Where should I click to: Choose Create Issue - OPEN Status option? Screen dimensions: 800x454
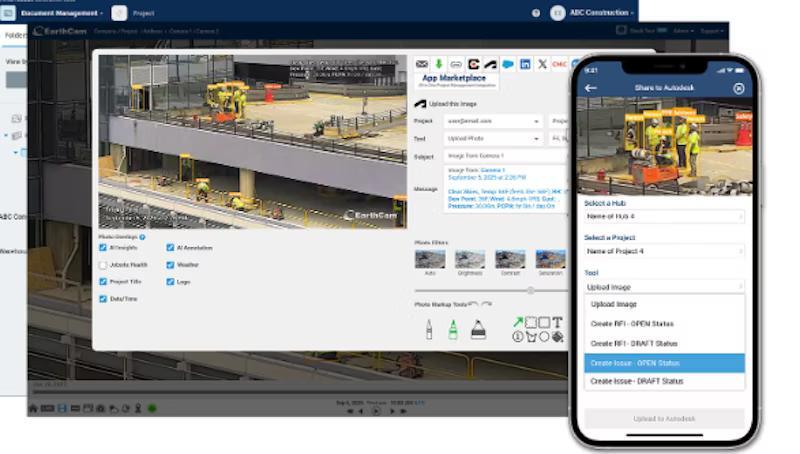pos(664,363)
